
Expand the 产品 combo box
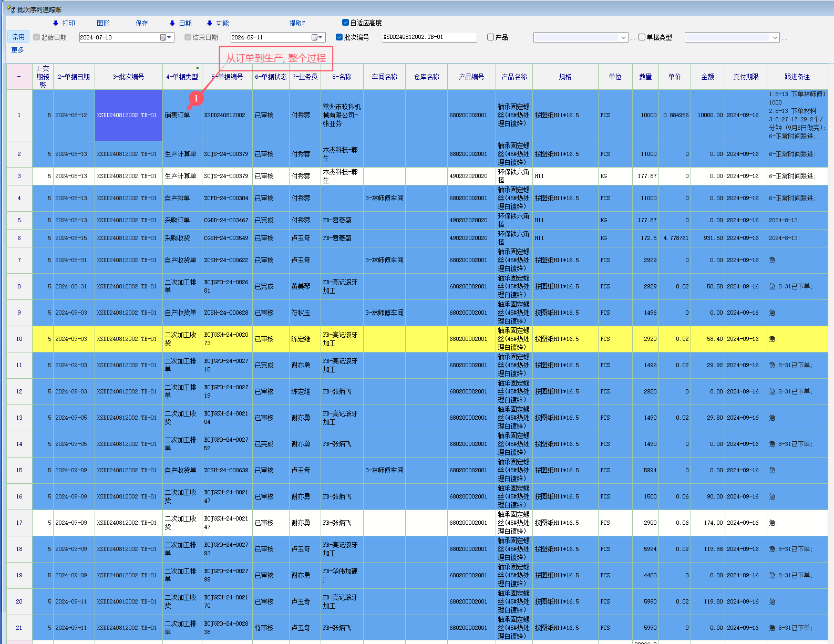tap(623, 37)
